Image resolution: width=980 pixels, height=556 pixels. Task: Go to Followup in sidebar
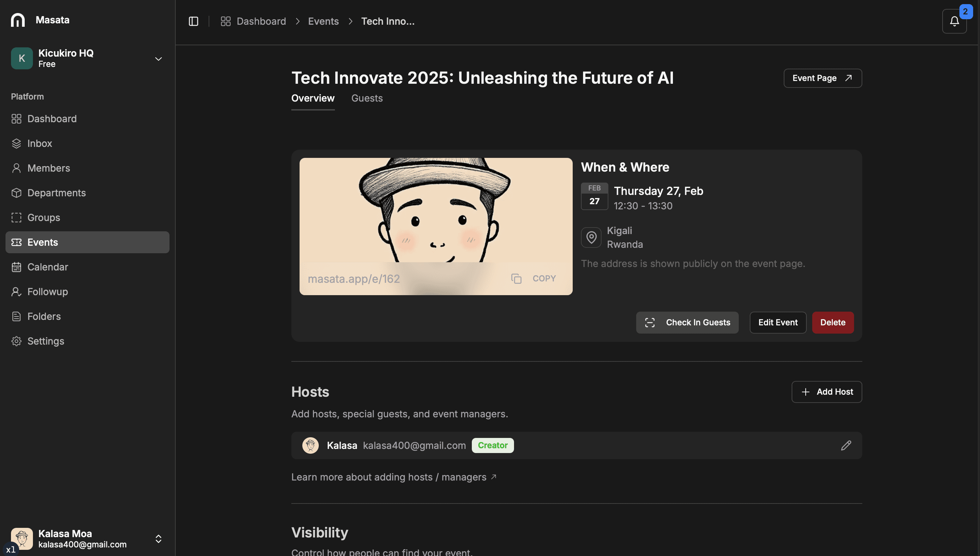pos(47,292)
